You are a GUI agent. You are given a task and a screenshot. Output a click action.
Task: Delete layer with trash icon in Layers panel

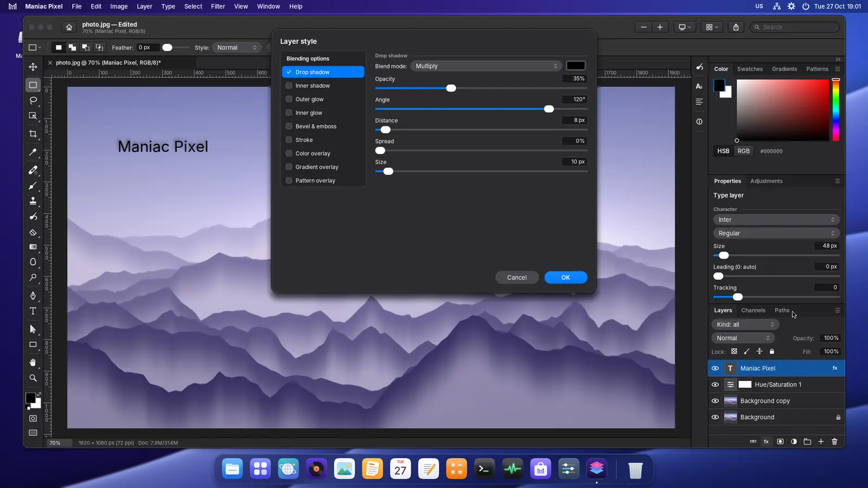(x=834, y=441)
